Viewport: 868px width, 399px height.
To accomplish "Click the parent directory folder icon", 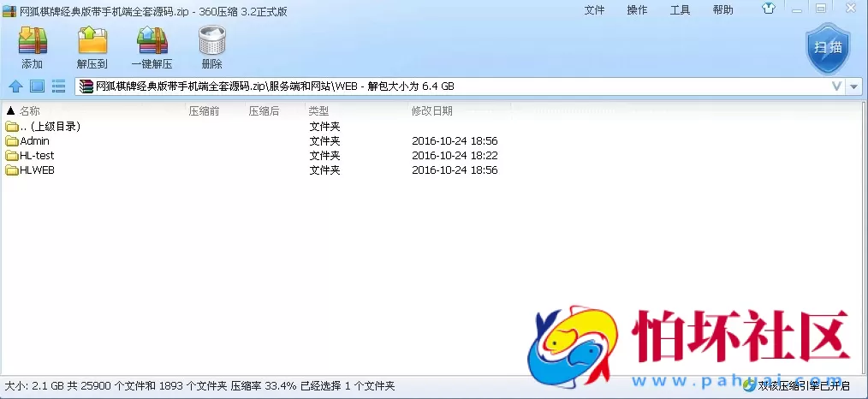I will coord(12,127).
